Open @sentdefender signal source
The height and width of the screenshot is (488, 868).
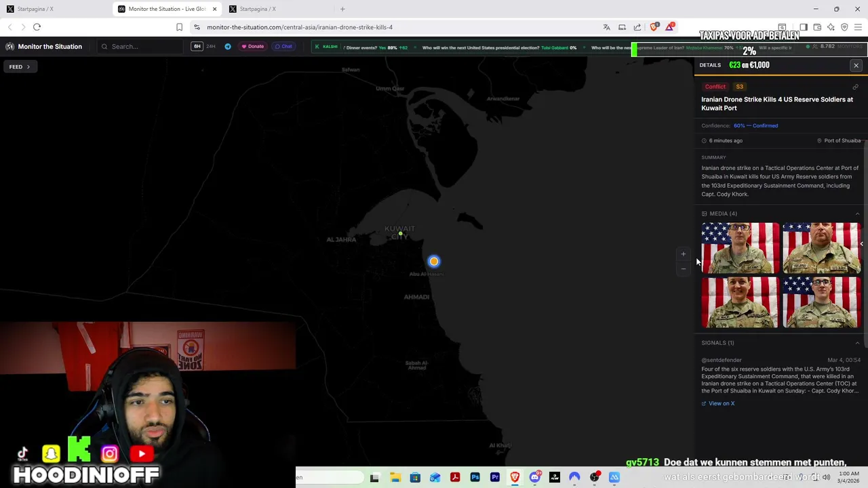tap(722, 360)
